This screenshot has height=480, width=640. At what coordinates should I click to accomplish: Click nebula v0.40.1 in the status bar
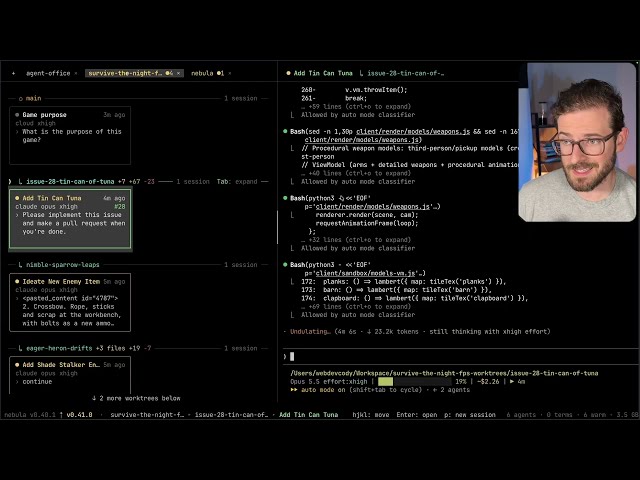[29, 415]
